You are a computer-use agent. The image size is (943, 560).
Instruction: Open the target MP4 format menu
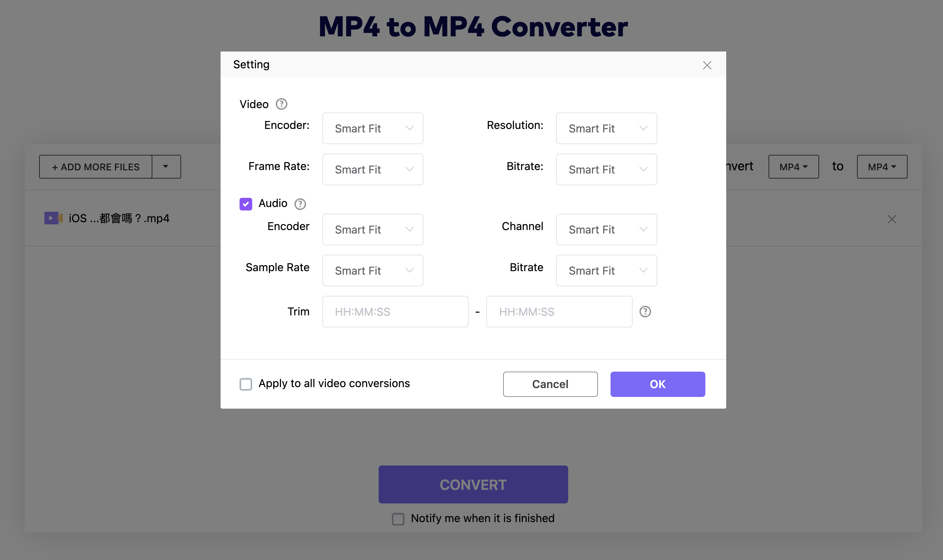point(882,167)
